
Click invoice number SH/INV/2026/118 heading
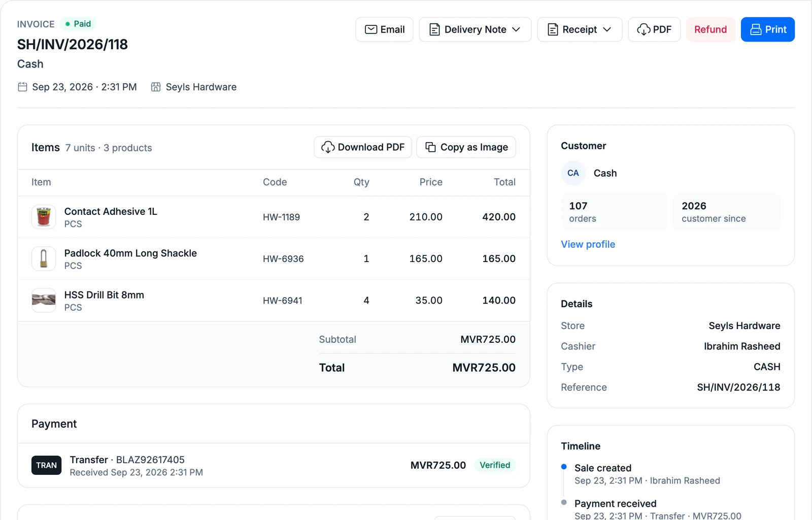click(73, 44)
